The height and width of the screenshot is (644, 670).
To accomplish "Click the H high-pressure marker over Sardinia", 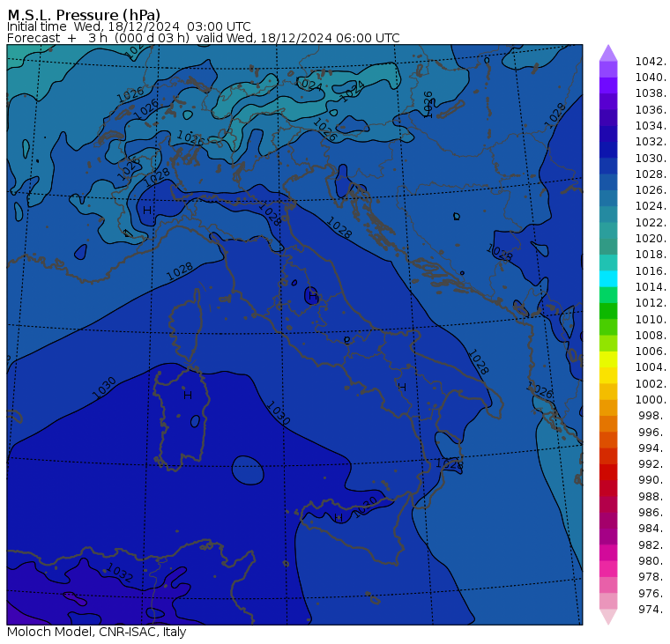I will pyautogui.click(x=188, y=396).
